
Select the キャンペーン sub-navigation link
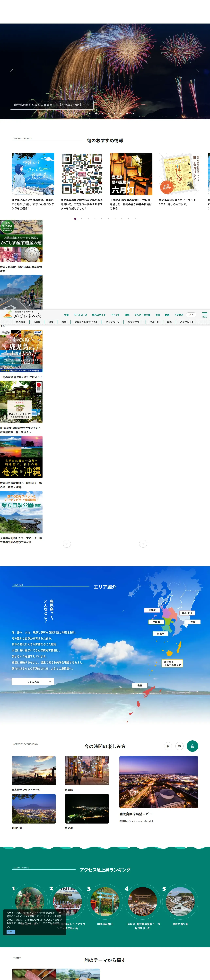click(113, 322)
